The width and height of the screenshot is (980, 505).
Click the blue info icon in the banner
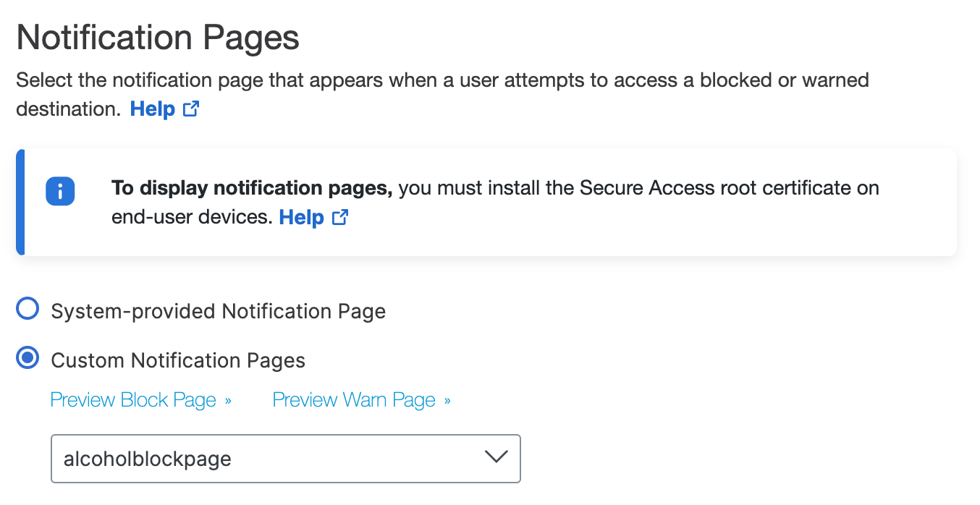coord(60,191)
